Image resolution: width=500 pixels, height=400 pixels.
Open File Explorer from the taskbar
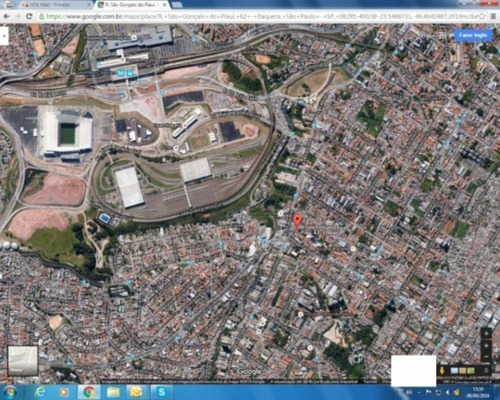point(113,392)
